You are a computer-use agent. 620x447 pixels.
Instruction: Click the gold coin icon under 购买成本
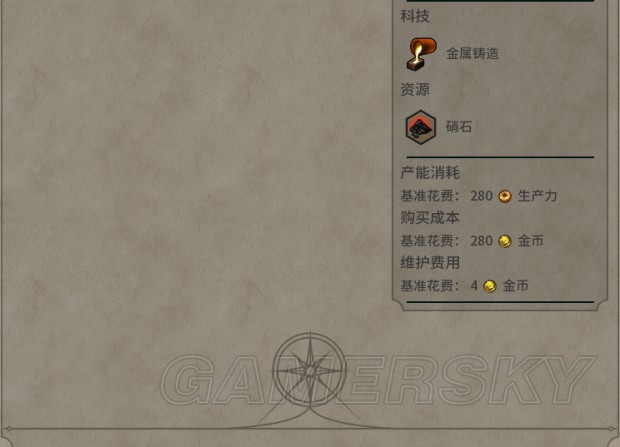(x=505, y=241)
